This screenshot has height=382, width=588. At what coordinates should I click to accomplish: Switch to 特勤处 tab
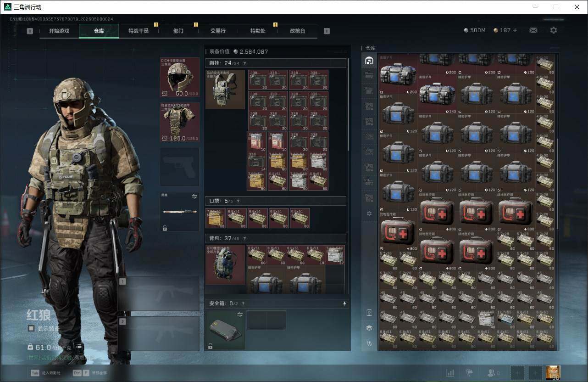coord(258,31)
